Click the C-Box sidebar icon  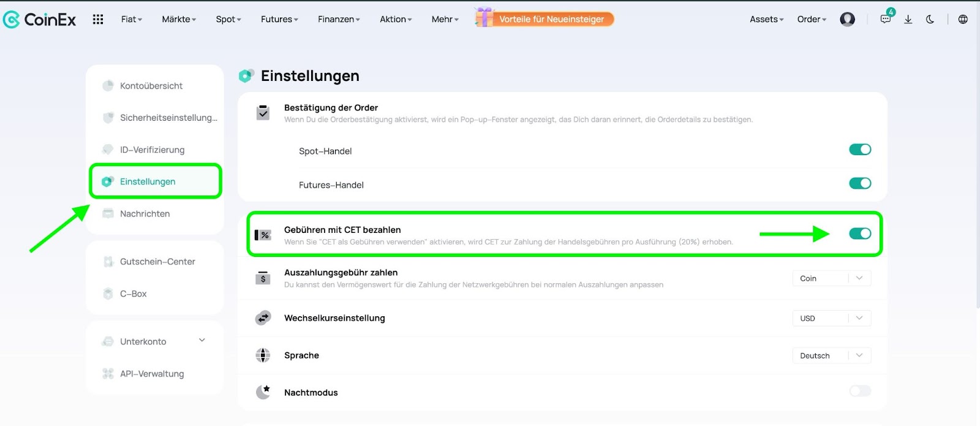pos(108,293)
